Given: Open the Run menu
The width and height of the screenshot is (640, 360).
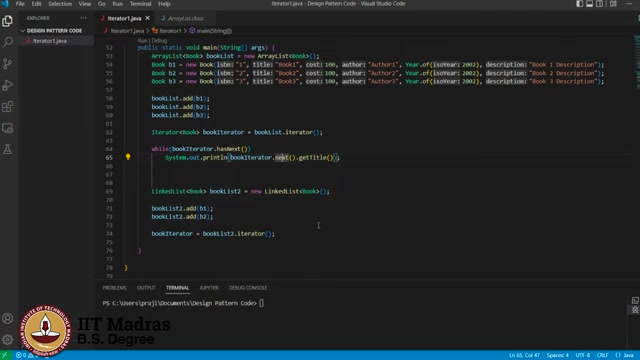Looking at the screenshot, I should 118,4.
